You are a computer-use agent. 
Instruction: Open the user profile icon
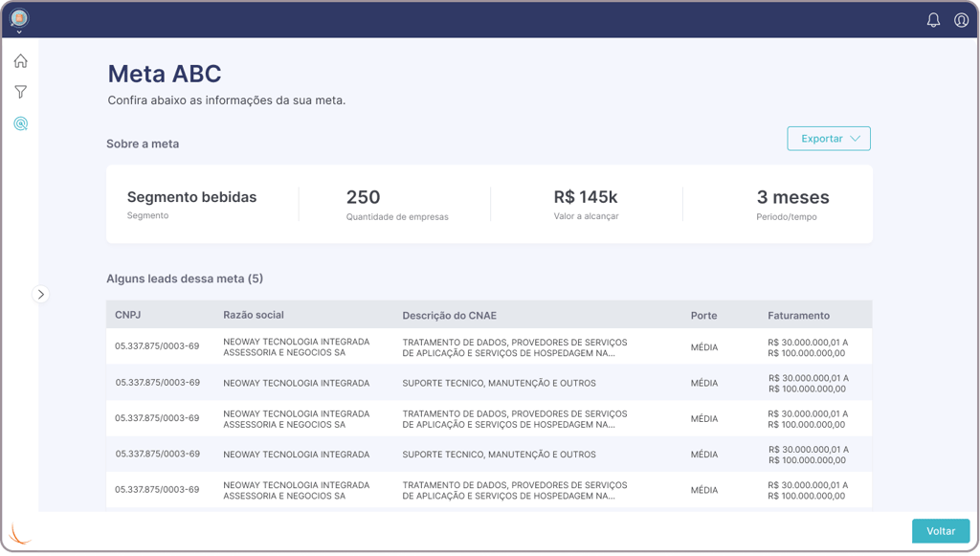coord(961,20)
